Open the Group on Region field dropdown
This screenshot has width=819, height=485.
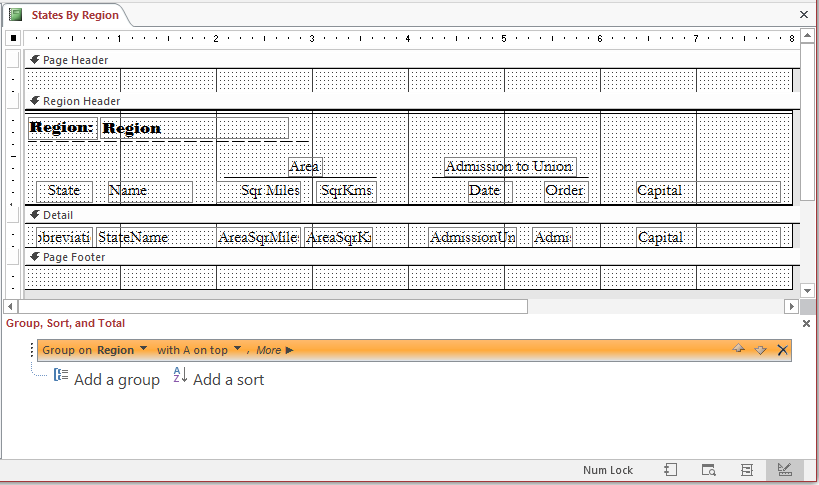click(144, 349)
